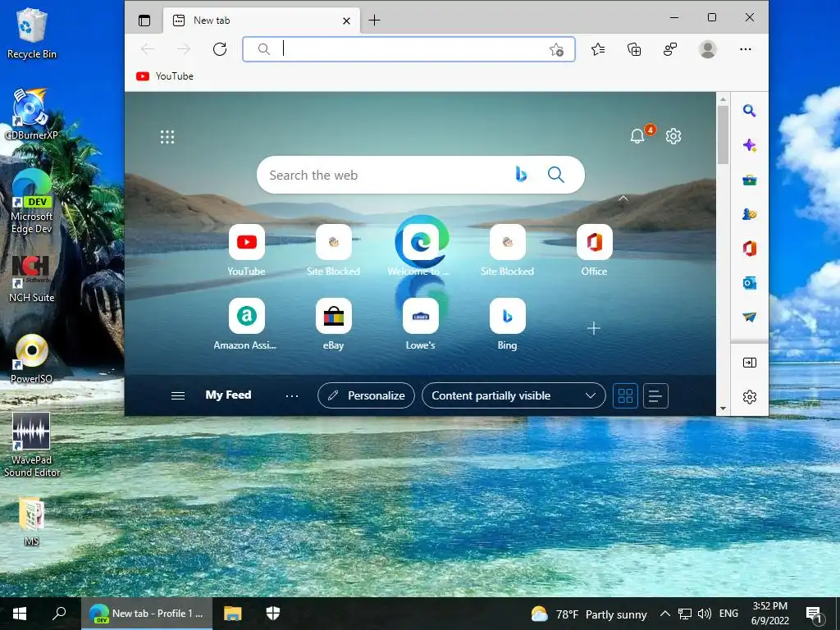Click the magnifier search button in search box
The height and width of the screenshot is (630, 840).
point(555,174)
